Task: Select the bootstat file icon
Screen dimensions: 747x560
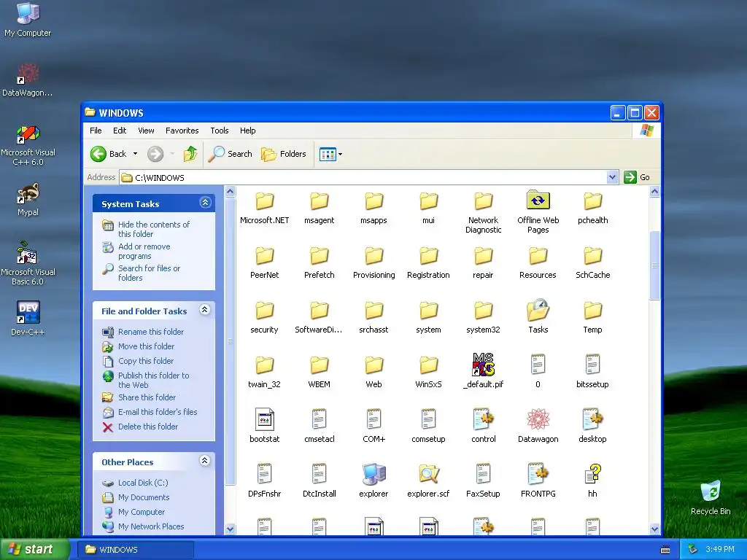Action: (264, 419)
